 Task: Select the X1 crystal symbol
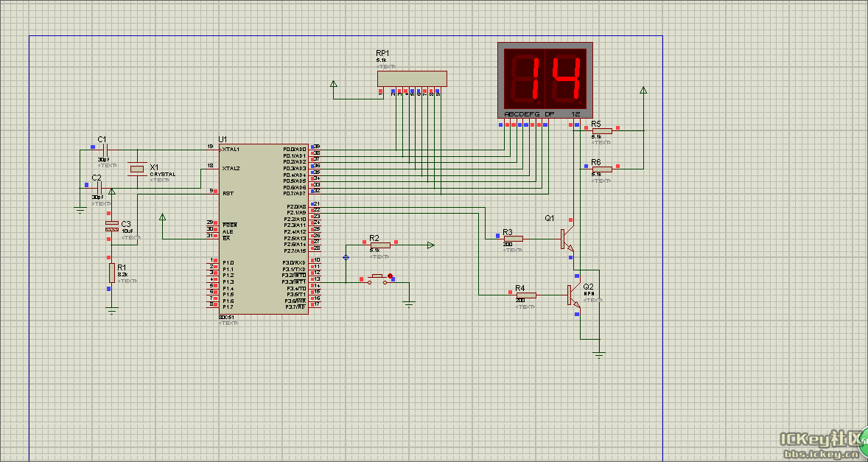[x=137, y=169]
